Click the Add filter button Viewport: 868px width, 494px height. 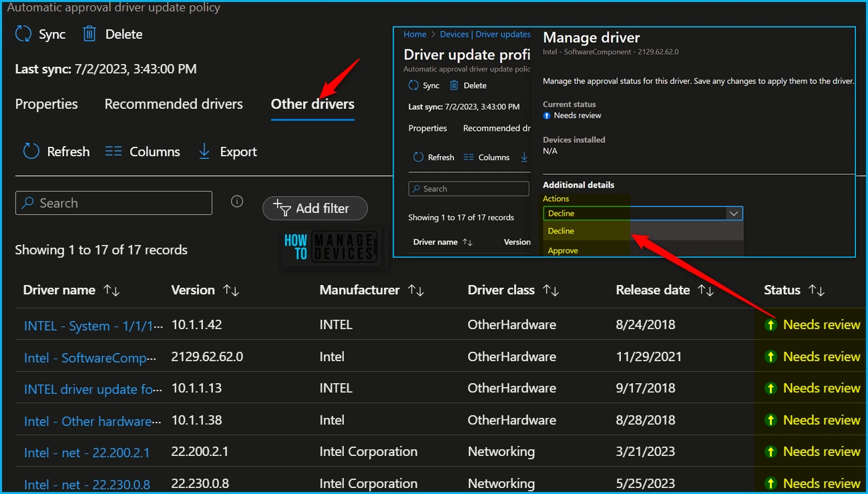click(315, 208)
